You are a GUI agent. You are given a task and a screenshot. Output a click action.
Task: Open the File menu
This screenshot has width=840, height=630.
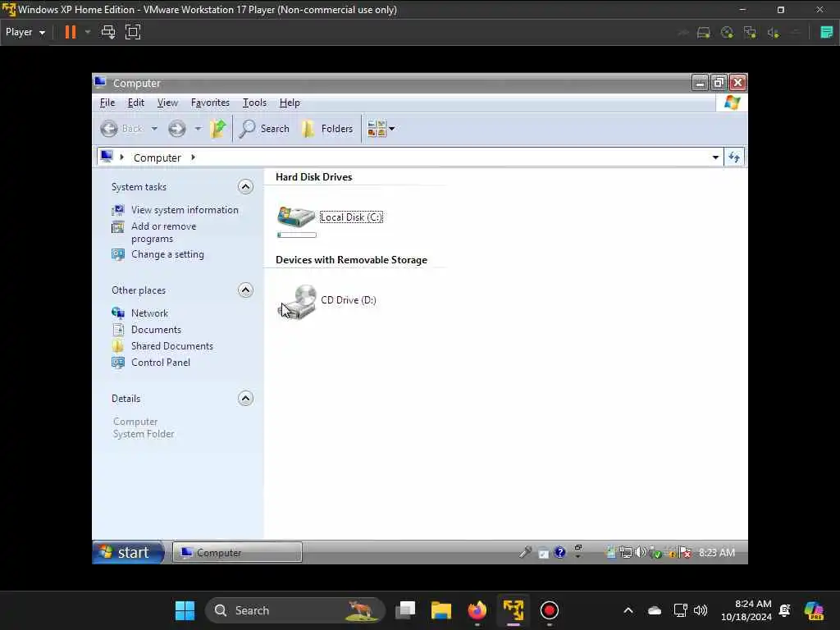[x=107, y=103]
